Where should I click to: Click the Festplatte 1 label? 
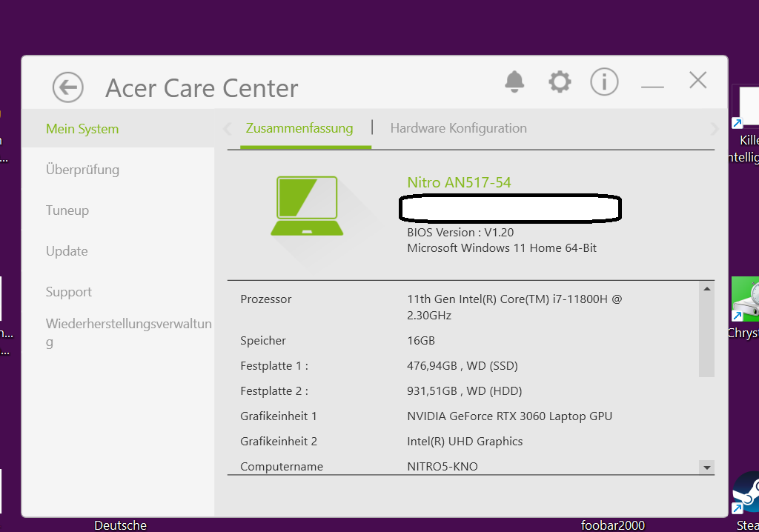tap(274, 366)
